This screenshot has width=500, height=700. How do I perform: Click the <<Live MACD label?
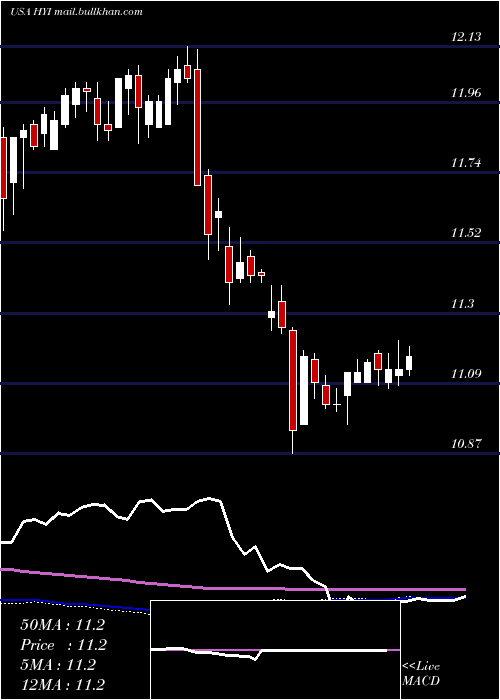point(421,674)
